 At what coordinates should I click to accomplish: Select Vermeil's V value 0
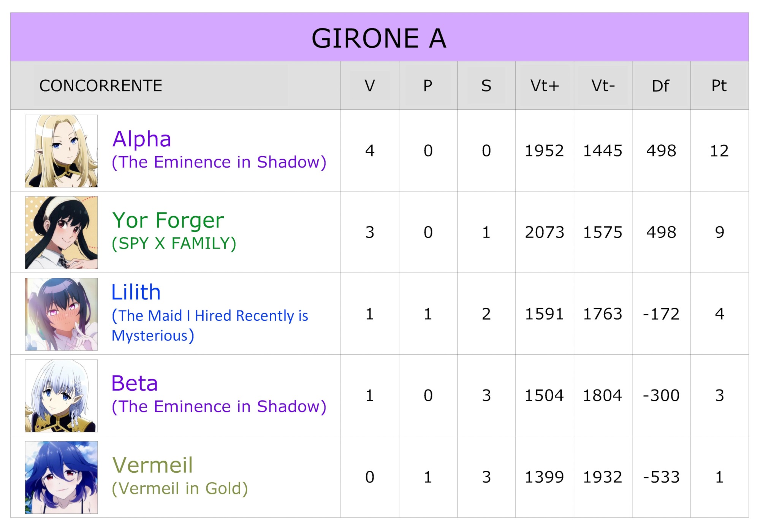370,477
